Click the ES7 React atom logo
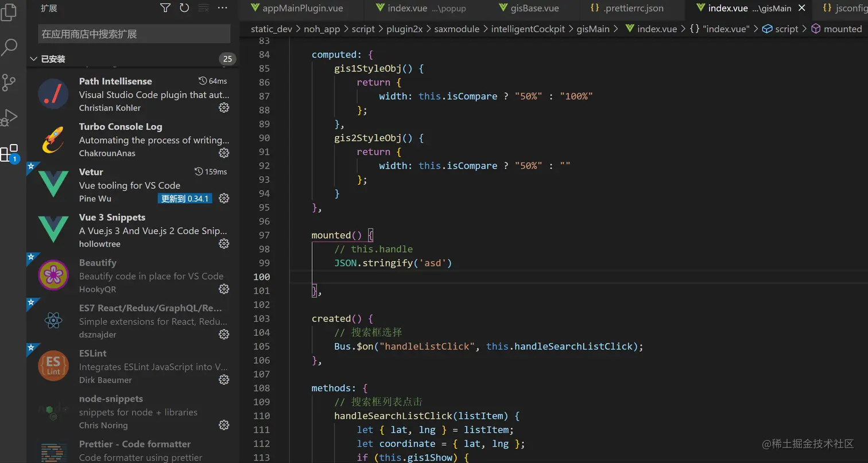The width and height of the screenshot is (868, 463). pos(53,321)
